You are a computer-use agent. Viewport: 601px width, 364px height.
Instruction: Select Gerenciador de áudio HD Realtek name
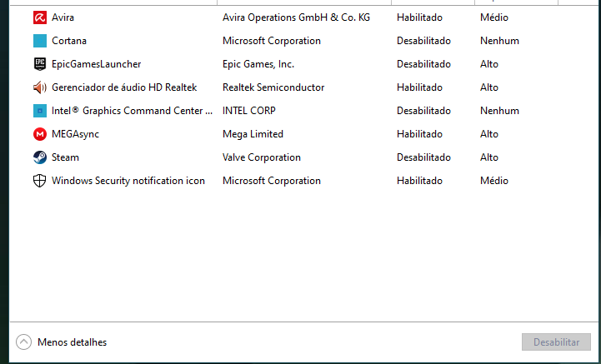124,87
